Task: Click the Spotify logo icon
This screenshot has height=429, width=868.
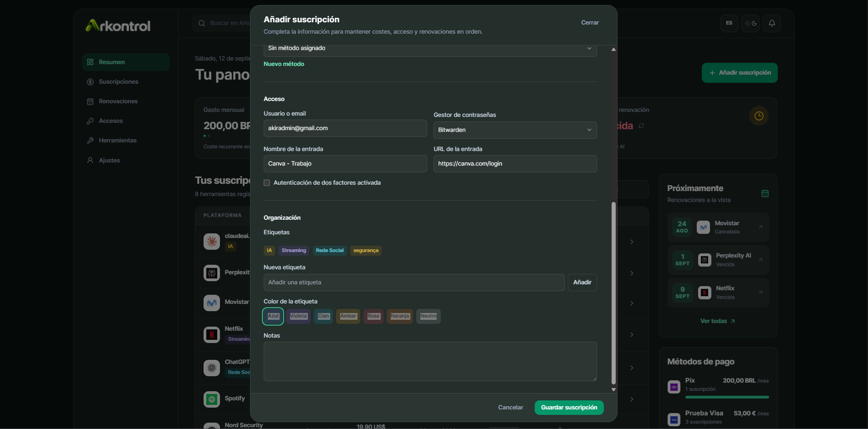Action: [x=212, y=399]
